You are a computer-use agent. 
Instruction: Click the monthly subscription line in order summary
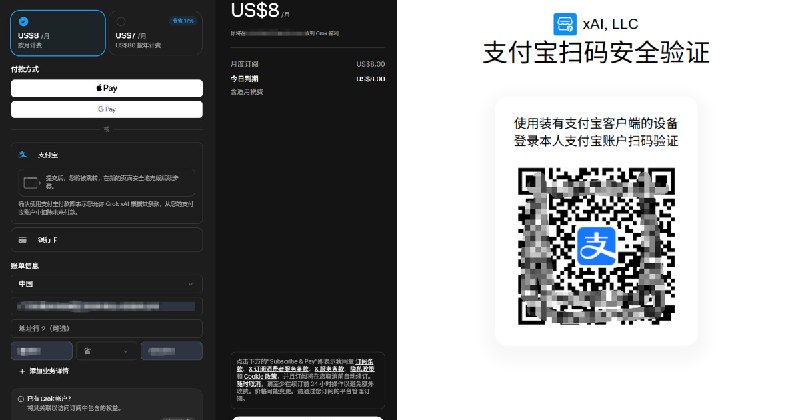308,64
